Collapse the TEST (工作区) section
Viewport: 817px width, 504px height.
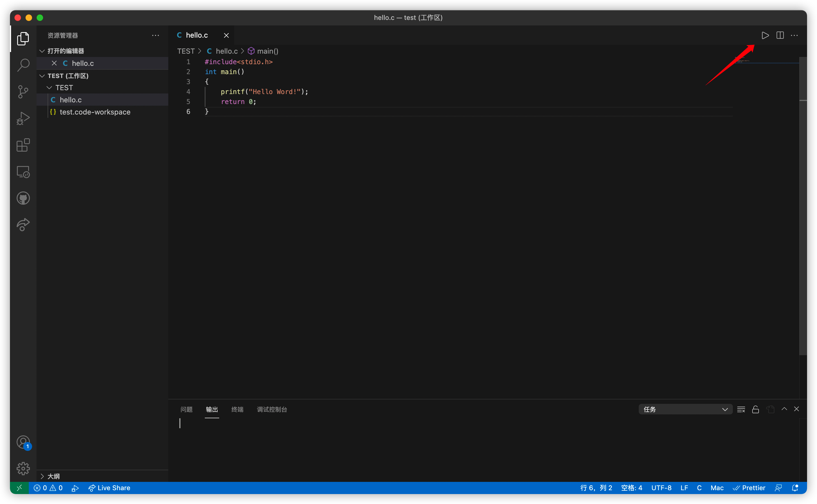[102, 76]
